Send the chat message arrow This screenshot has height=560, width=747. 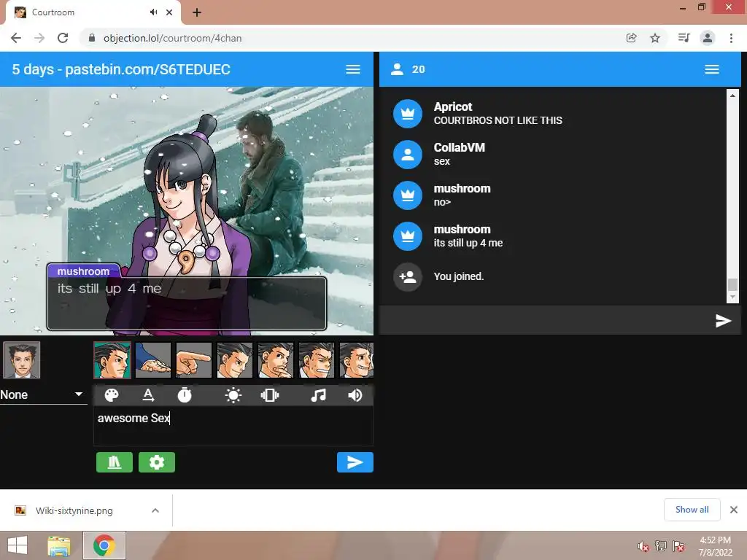tap(723, 321)
